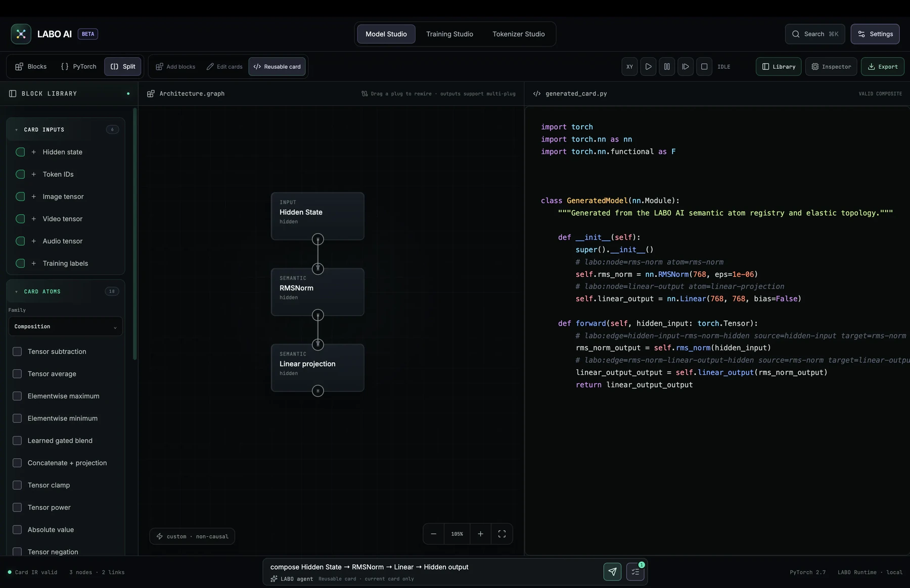910x588 pixels.
Task: Start run with play icon
Action: tap(648, 67)
